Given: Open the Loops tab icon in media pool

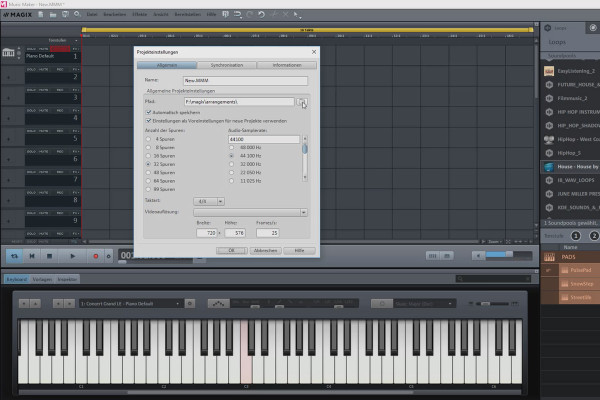Looking at the screenshot, I should 548,28.
